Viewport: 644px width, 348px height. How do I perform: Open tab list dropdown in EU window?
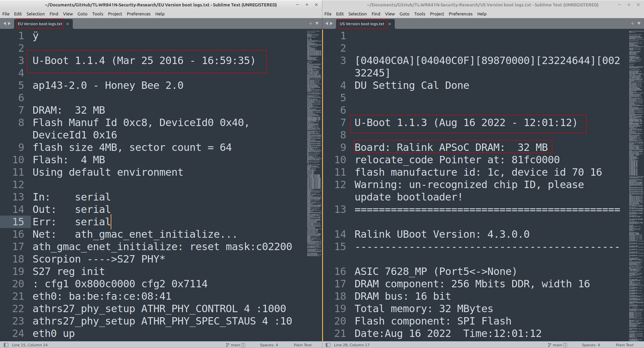pyautogui.click(x=317, y=23)
